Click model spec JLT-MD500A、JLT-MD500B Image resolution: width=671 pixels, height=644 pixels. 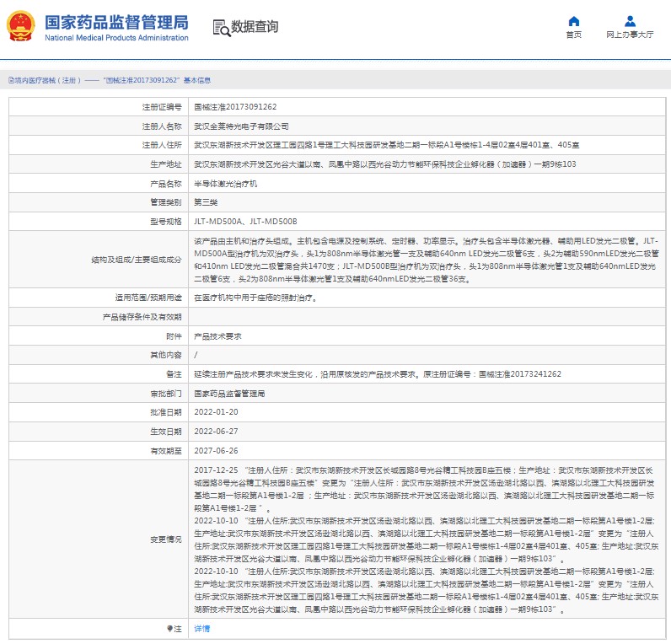tap(245, 221)
